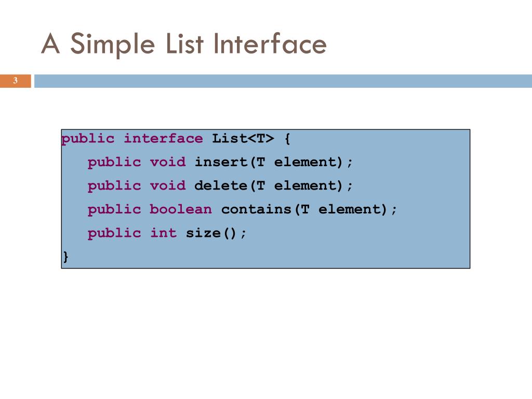Click the "insert(T element);" method text
532x399 pixels.
click(x=274, y=162)
